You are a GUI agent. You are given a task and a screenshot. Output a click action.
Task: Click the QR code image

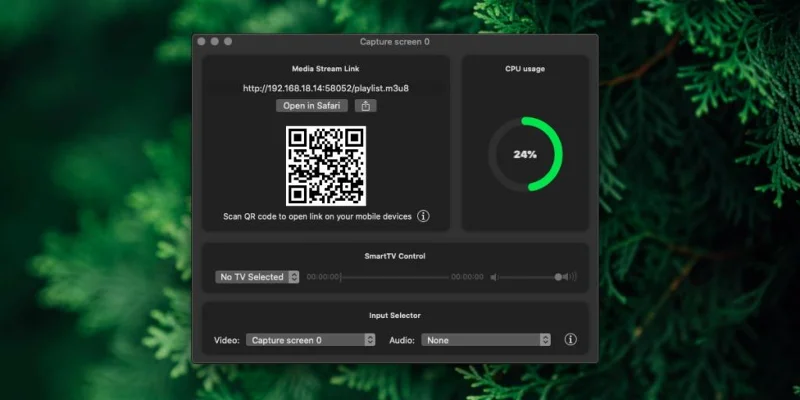(x=326, y=166)
